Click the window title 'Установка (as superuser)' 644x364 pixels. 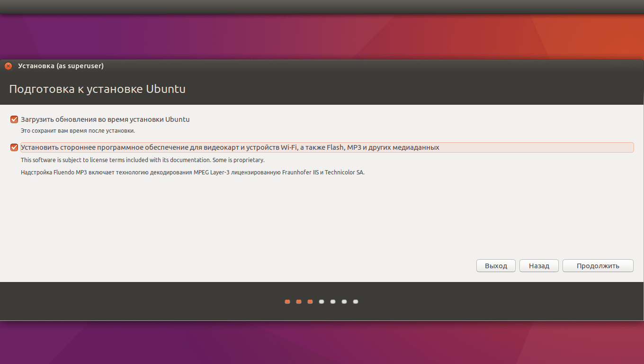tap(61, 66)
